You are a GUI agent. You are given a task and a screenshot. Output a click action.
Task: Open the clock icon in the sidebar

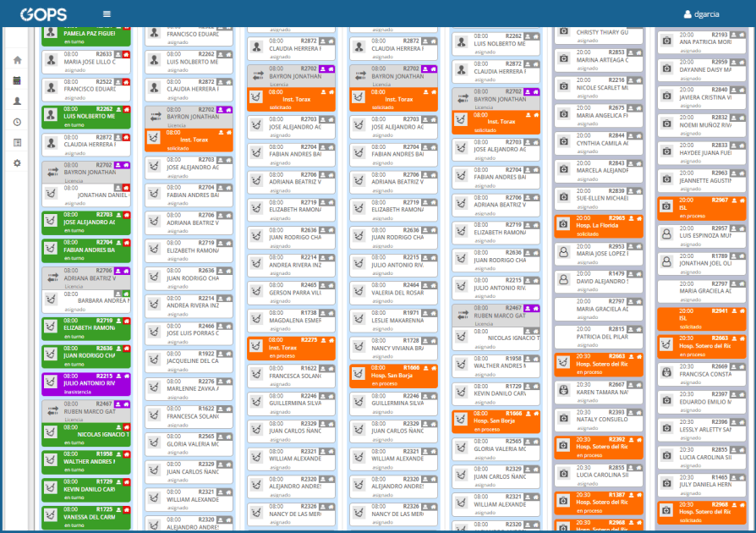pyautogui.click(x=18, y=122)
